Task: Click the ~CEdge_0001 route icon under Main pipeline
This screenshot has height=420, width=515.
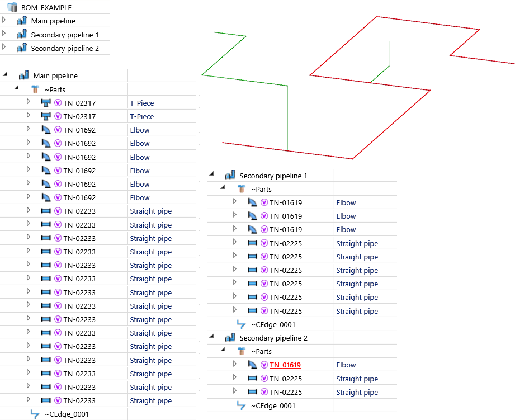Action: (x=35, y=414)
